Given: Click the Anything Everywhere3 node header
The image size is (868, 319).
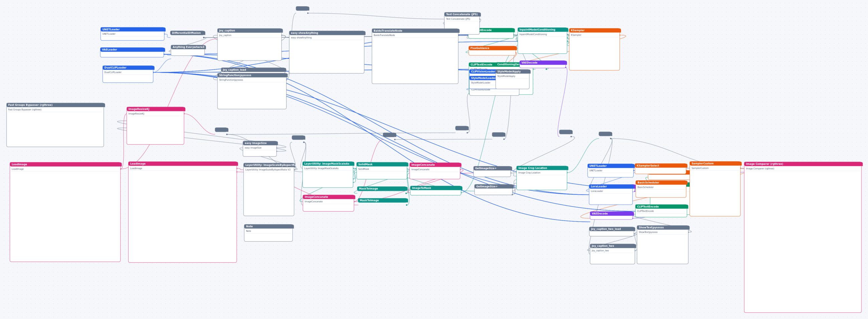Looking at the screenshot, I should (188, 47).
